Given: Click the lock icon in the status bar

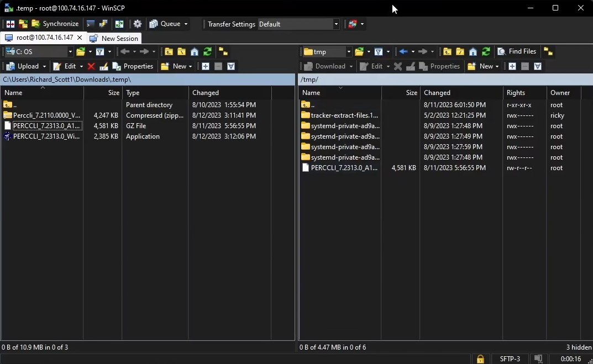Looking at the screenshot, I should (x=480, y=358).
